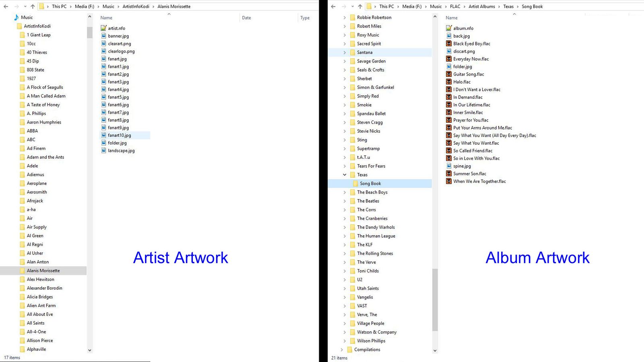Select fanart5.jpg in file list
Image resolution: width=644 pixels, height=362 pixels.
118,97
